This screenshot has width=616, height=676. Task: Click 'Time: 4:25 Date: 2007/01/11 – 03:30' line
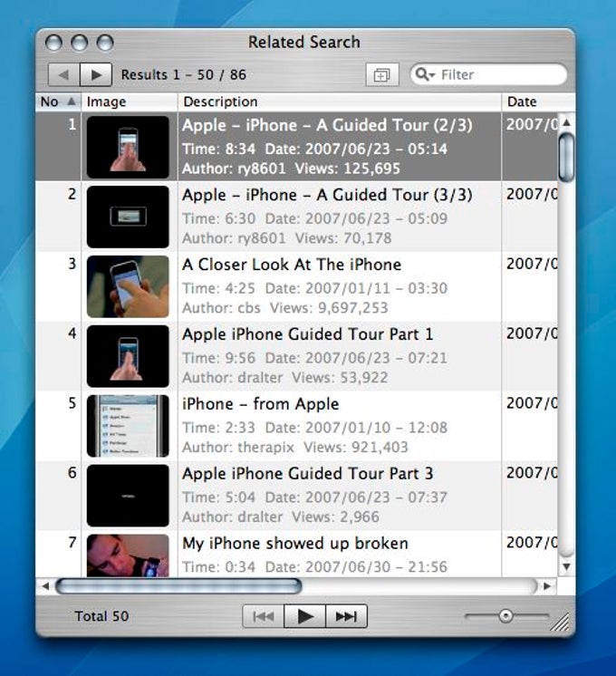coord(314,288)
